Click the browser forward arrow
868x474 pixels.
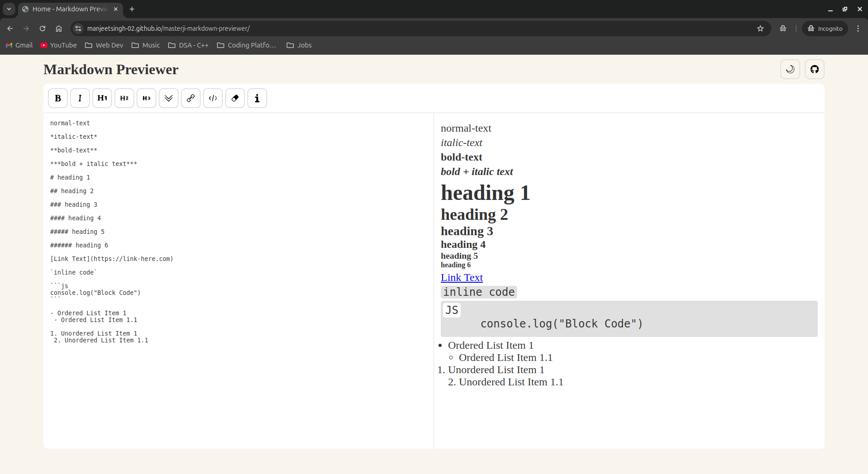click(x=26, y=28)
